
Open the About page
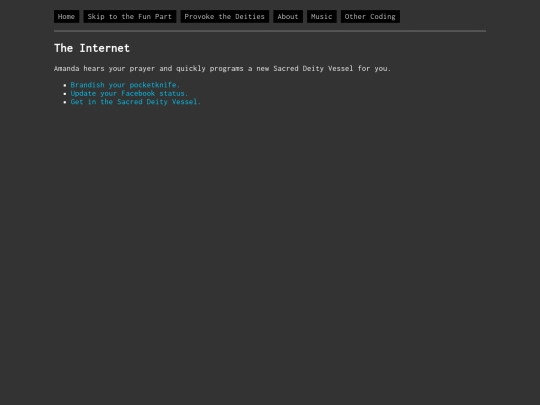(x=288, y=17)
